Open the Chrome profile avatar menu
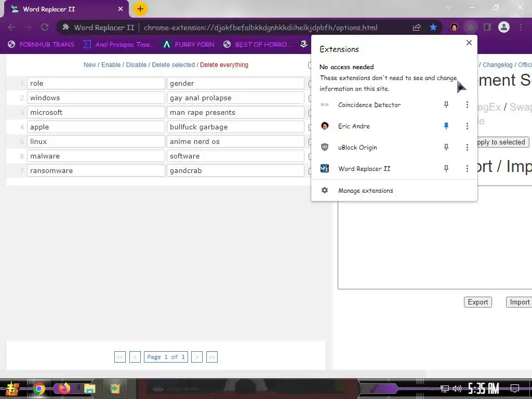Screen dimensions: 532x399 click(x=504, y=27)
